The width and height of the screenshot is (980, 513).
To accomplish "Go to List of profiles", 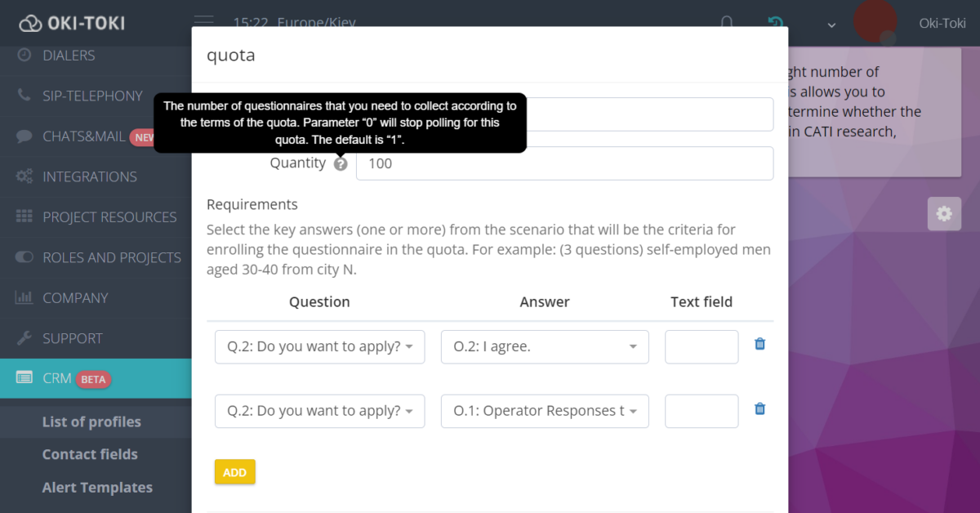I will pyautogui.click(x=91, y=422).
